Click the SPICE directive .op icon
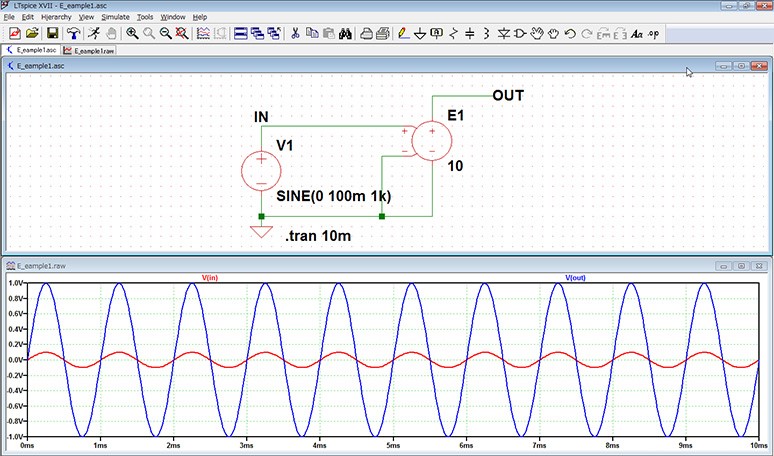The height and width of the screenshot is (456, 774). click(654, 34)
